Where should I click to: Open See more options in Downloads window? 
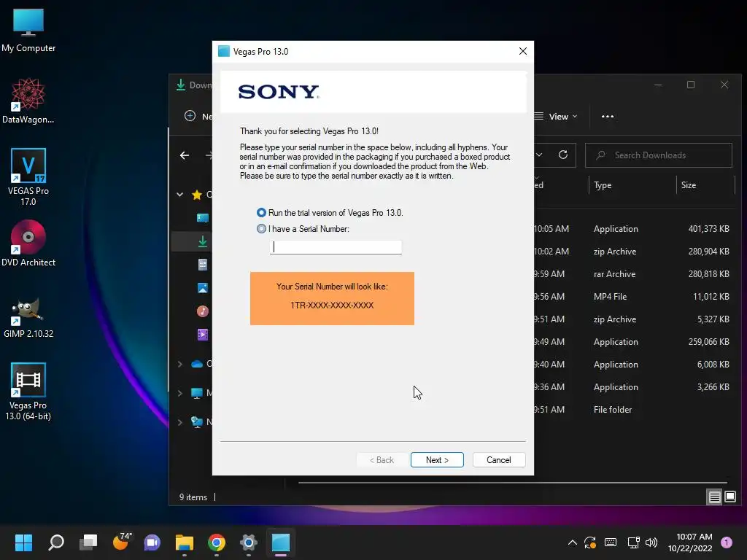tap(608, 117)
